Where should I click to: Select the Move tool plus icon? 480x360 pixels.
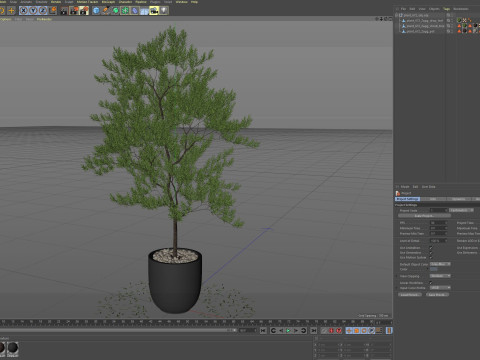(11, 11)
